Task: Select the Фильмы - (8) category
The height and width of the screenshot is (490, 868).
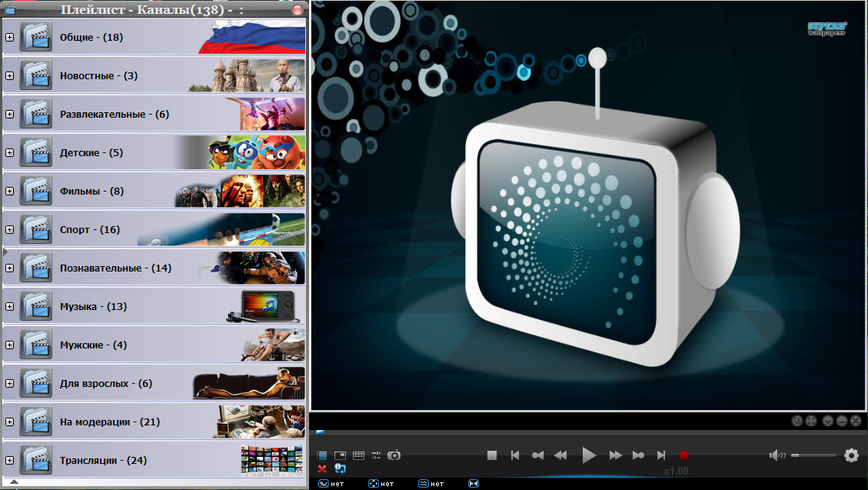Action: [154, 191]
